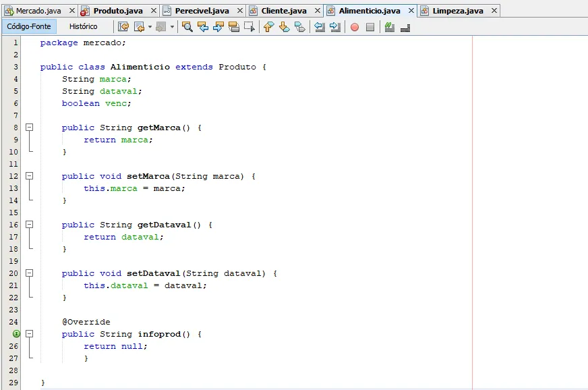Click Find Next Occurrence arrow icon
This screenshot has width=588, height=390.
coord(218,26)
